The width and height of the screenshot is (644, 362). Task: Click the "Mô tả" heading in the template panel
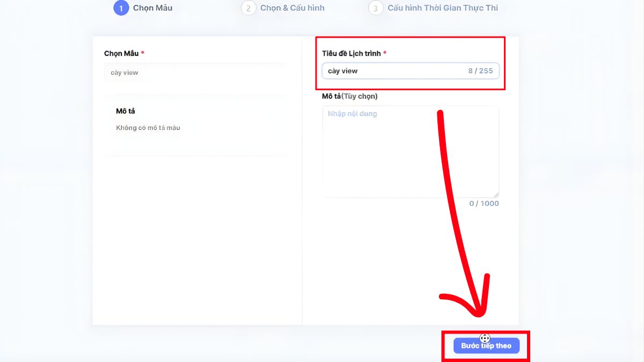tap(126, 111)
